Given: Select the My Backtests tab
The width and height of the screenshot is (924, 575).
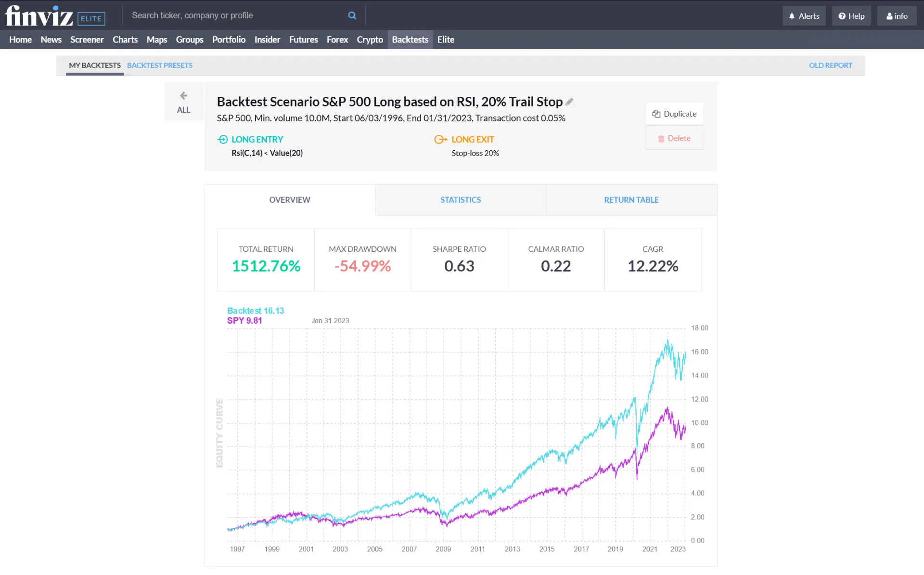Looking at the screenshot, I should 95,65.
